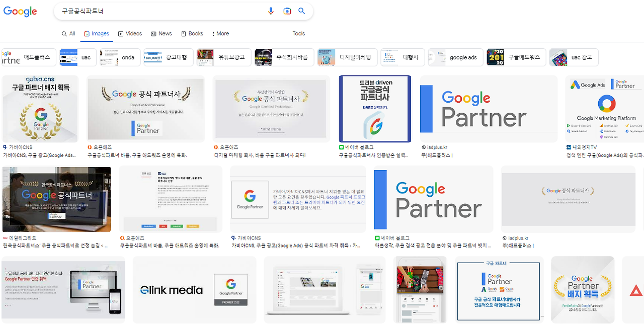
Task: Open the Google Marketing Platform image
Action: [604, 109]
